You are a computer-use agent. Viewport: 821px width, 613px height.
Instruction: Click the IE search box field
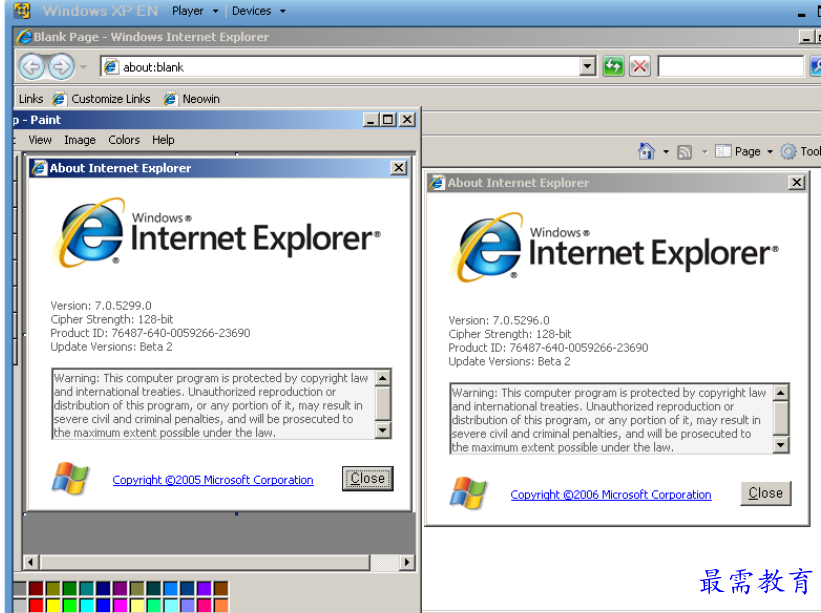pyautogui.click(x=730, y=66)
